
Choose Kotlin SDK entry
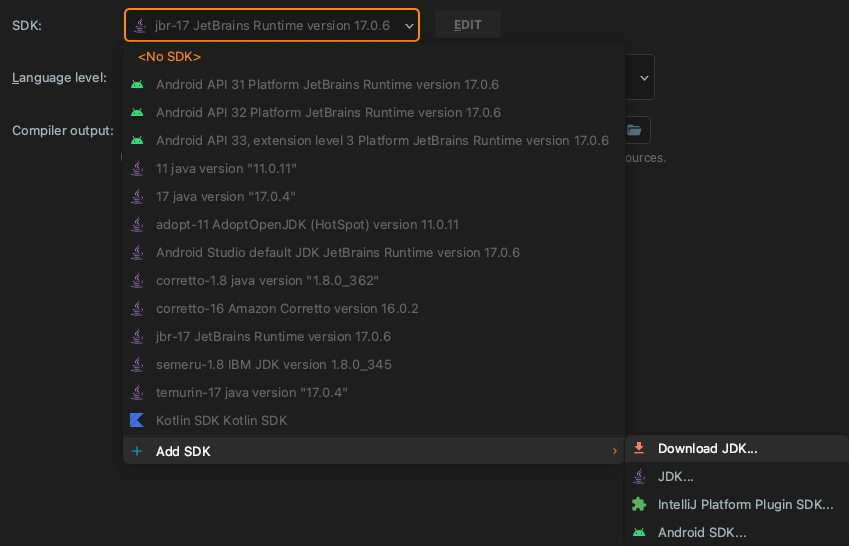(x=374, y=421)
